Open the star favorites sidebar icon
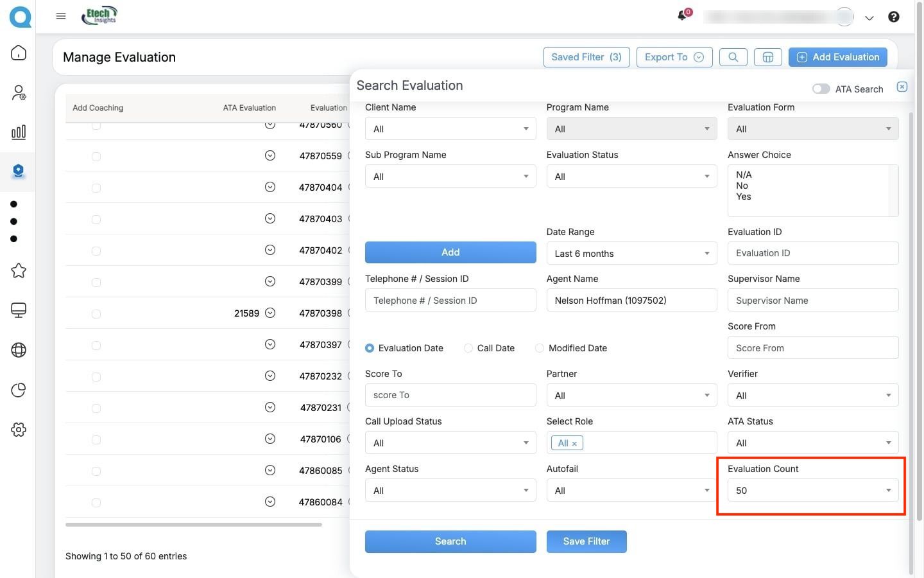 click(19, 270)
